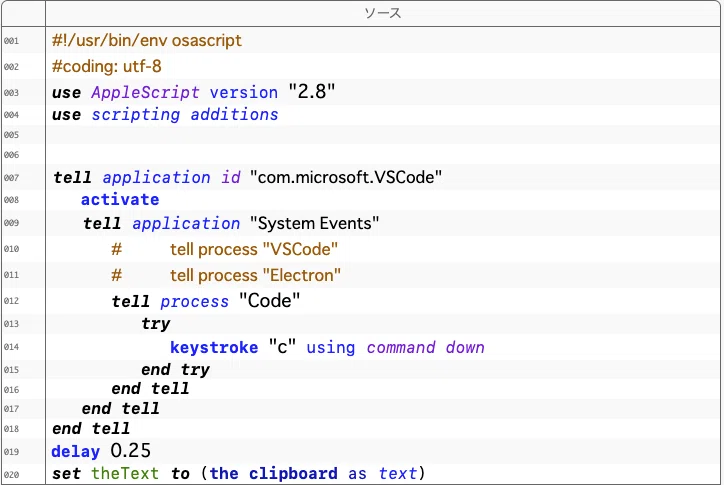Click the variable 'theText' on line 020
Viewport: 724px width, 485px height.
[x=125, y=473]
